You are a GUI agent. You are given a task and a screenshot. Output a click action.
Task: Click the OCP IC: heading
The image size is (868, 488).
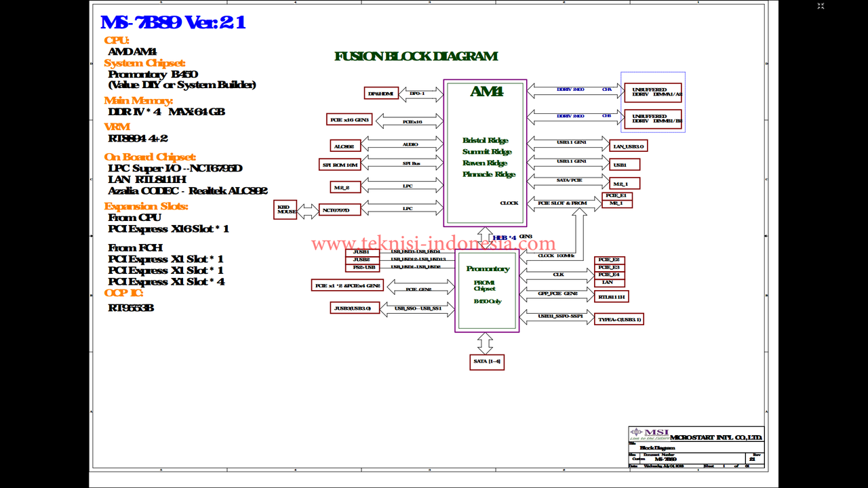click(123, 293)
